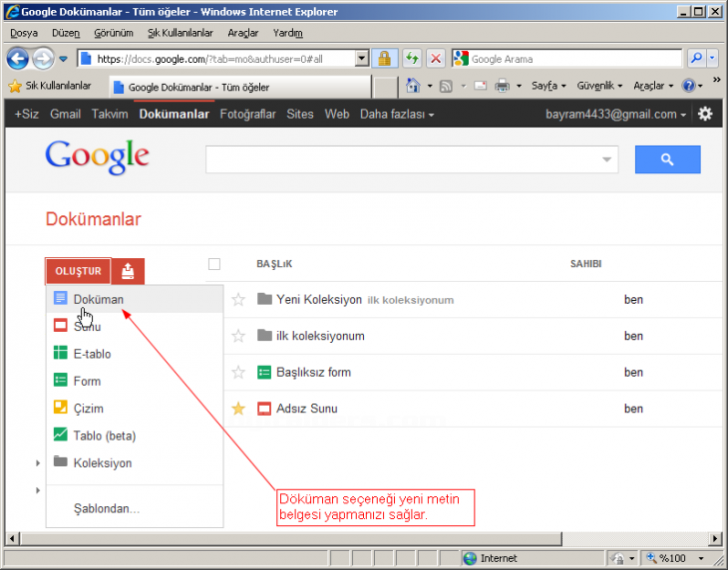Click the read mail envelope icon
728x570 pixels.
[x=480, y=86]
